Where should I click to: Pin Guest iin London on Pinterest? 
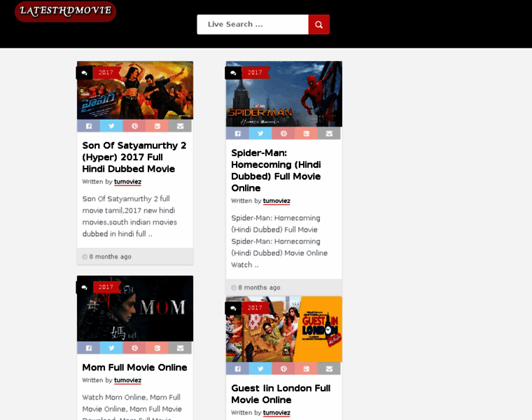283,368
